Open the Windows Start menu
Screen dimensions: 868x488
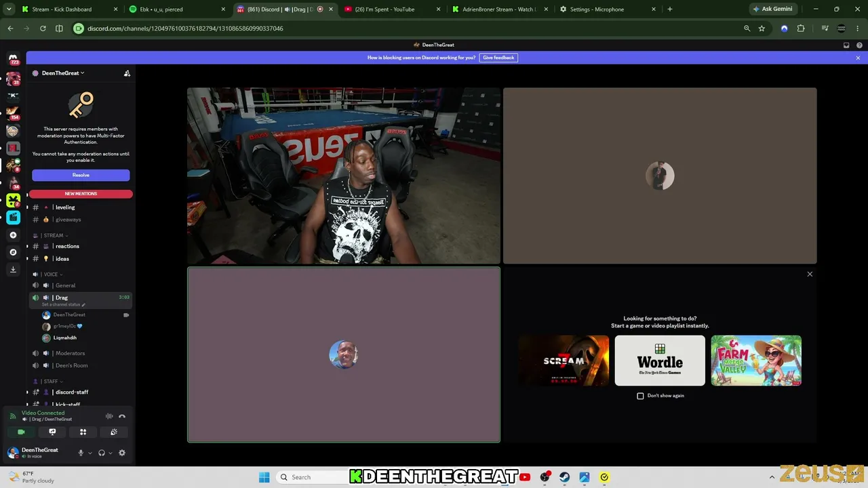tap(264, 477)
